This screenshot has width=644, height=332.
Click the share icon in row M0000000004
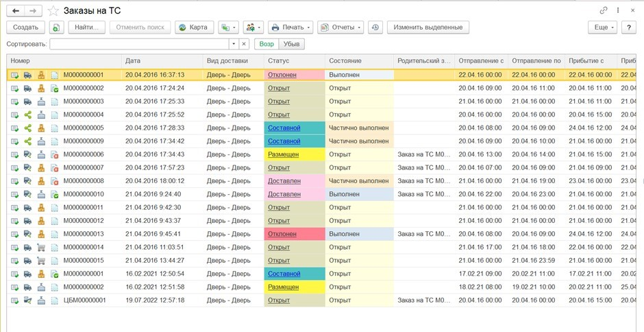point(28,115)
